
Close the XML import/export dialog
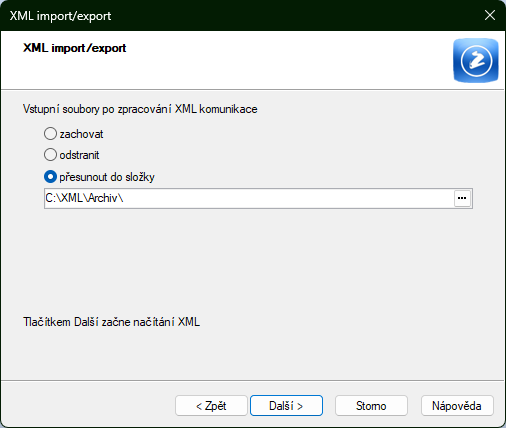click(490, 15)
